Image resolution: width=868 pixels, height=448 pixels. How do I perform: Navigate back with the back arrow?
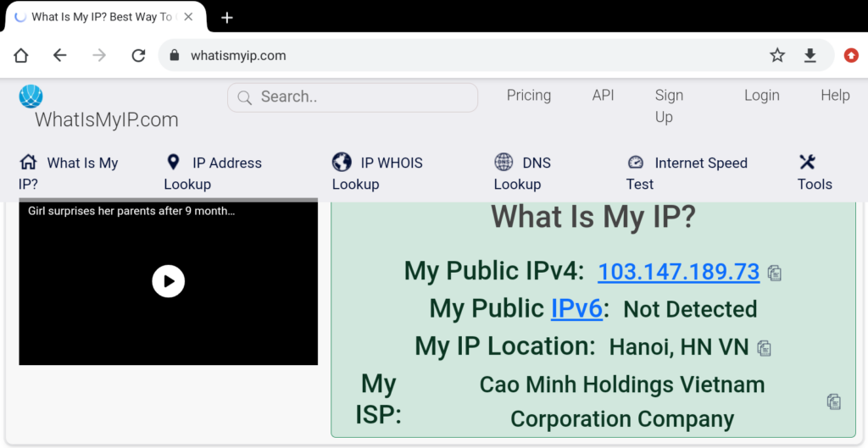(60, 55)
